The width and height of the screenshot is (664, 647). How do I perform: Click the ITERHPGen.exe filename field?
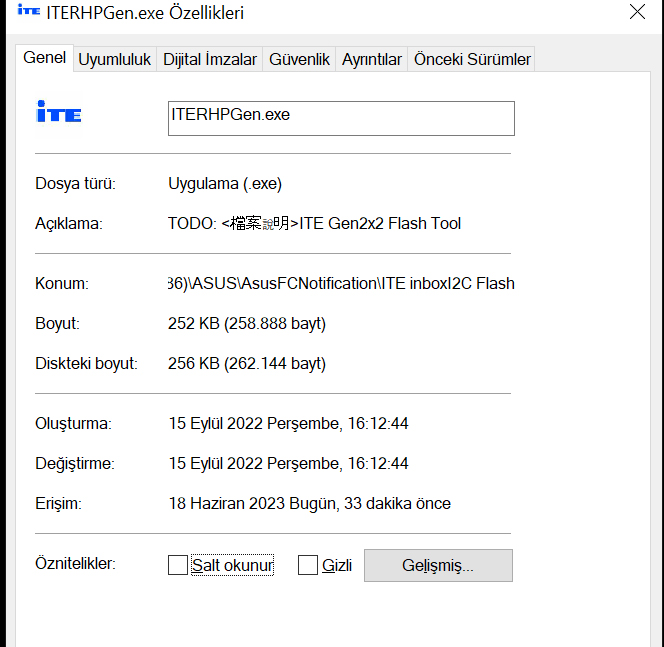(341, 118)
